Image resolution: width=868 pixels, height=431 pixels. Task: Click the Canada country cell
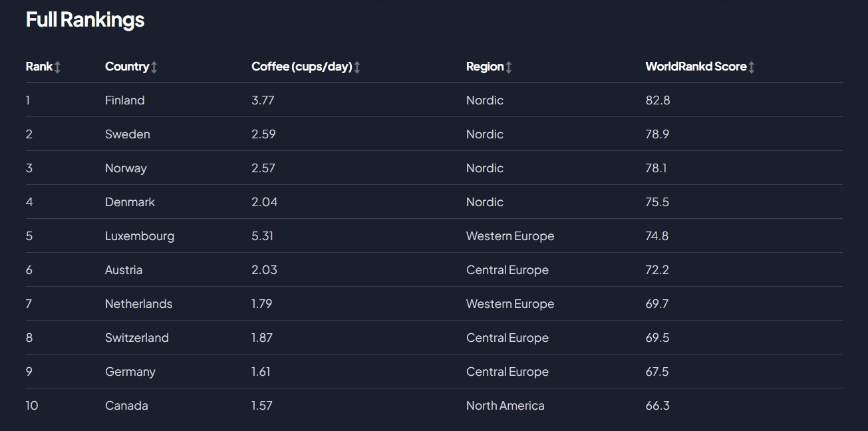[126, 406]
